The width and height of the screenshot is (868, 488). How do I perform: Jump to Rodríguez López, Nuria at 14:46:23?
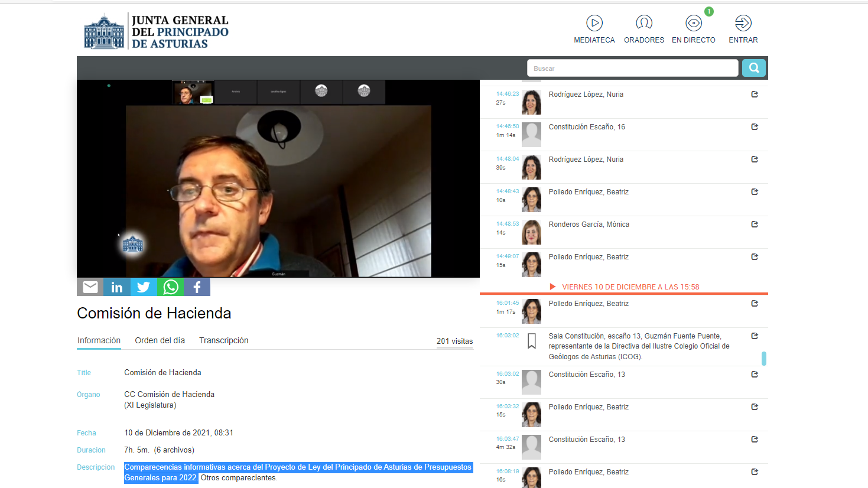pos(586,95)
